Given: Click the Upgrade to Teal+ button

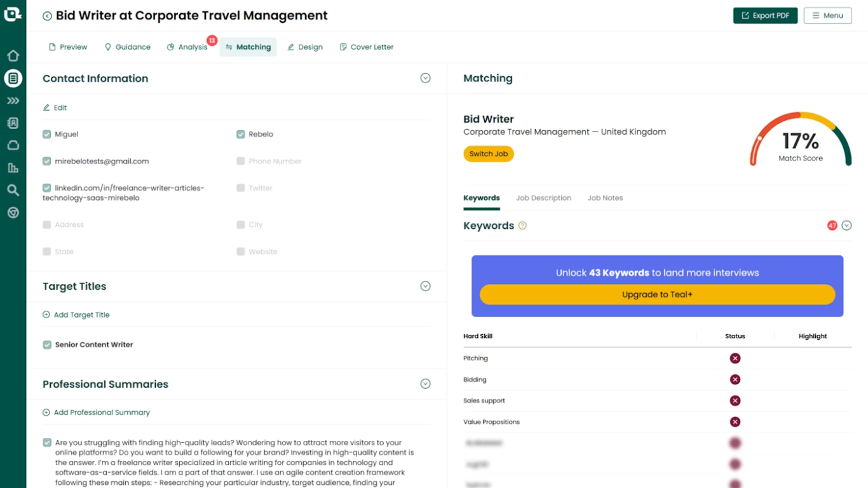Looking at the screenshot, I should [x=657, y=295].
